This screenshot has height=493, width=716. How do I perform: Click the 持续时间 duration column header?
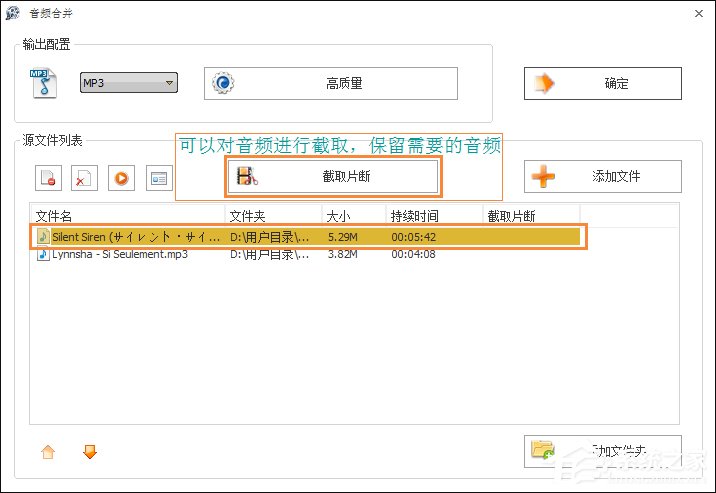(x=433, y=216)
